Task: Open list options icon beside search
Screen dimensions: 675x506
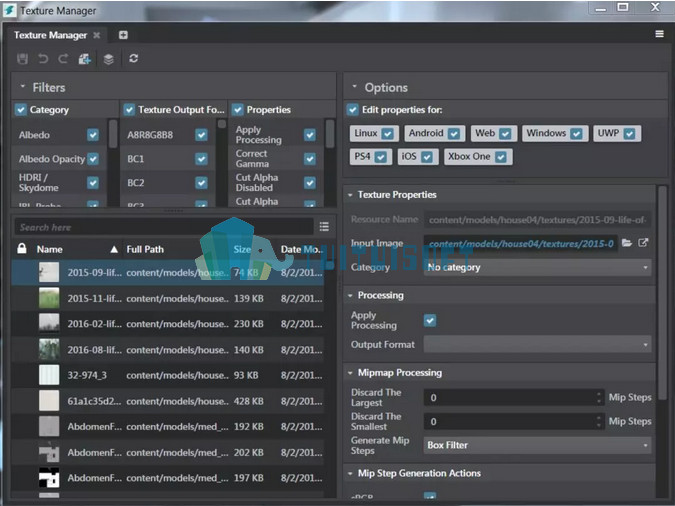Action: point(324,227)
